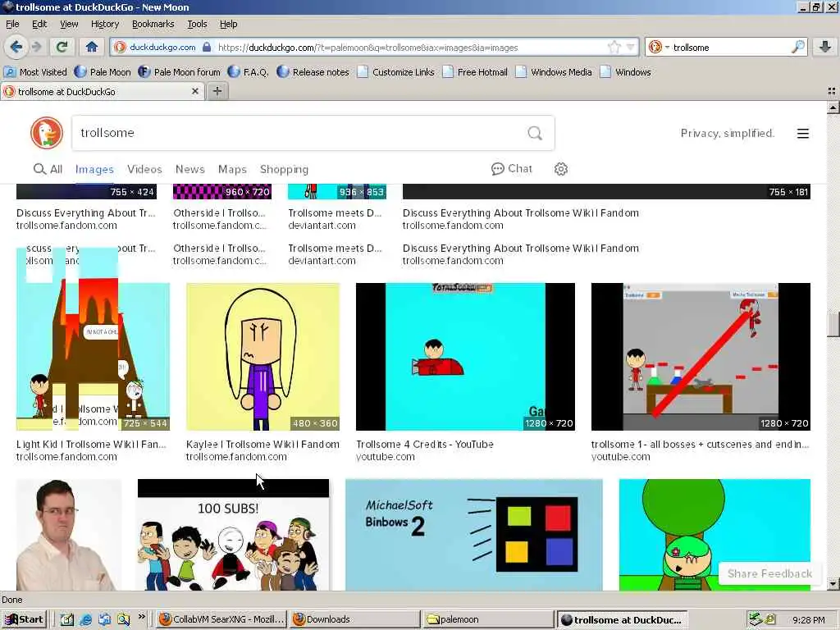Click the DuckDuckGo logo on the page

point(47,133)
